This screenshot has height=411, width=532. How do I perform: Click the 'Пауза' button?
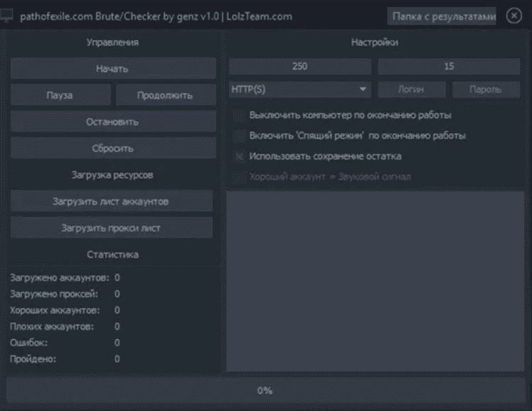(x=60, y=95)
